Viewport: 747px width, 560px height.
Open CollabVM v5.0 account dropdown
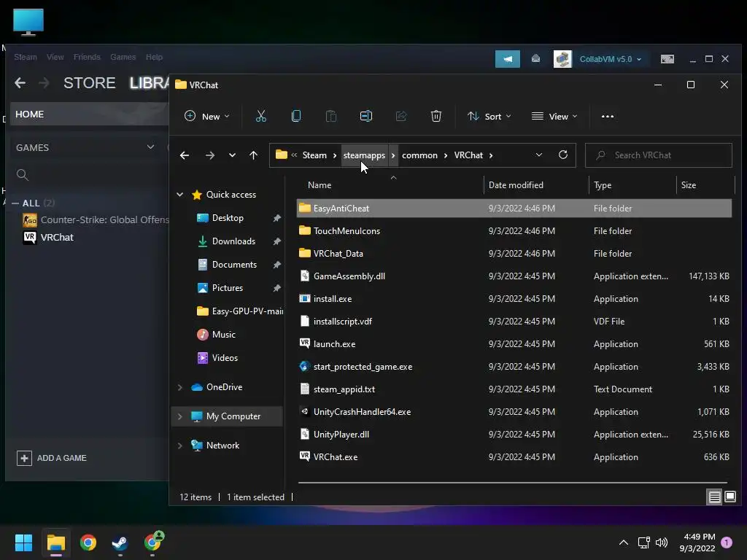pos(611,59)
